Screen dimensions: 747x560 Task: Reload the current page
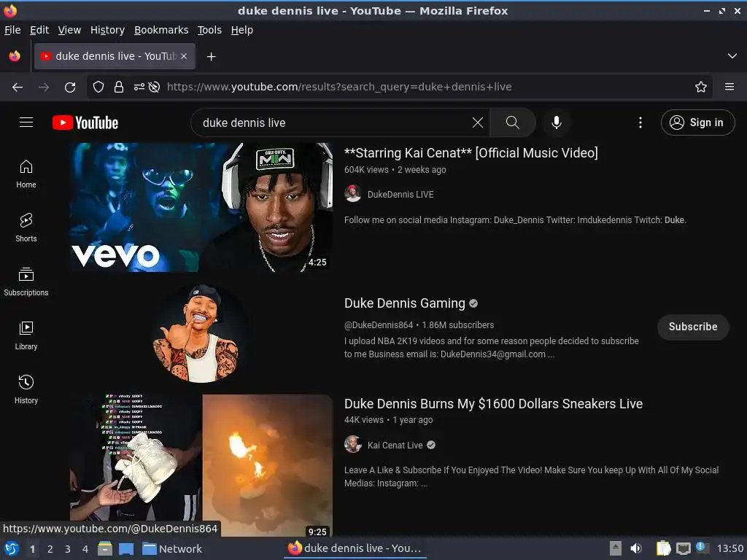70,87
